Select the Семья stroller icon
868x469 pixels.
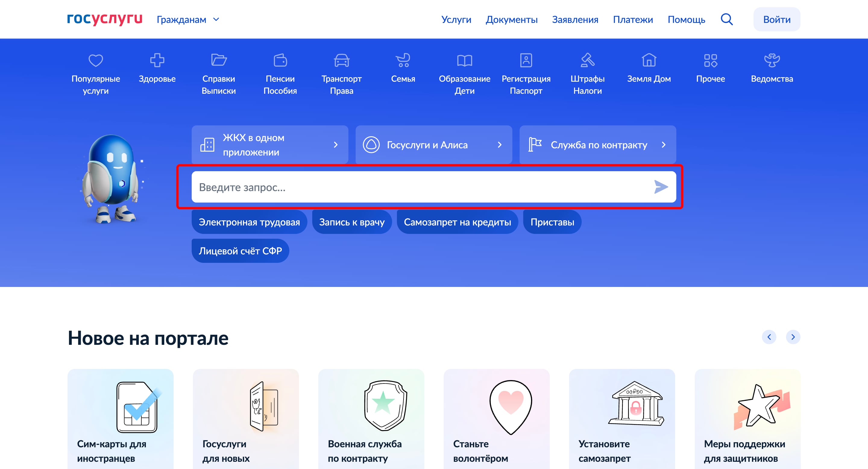coord(403,60)
